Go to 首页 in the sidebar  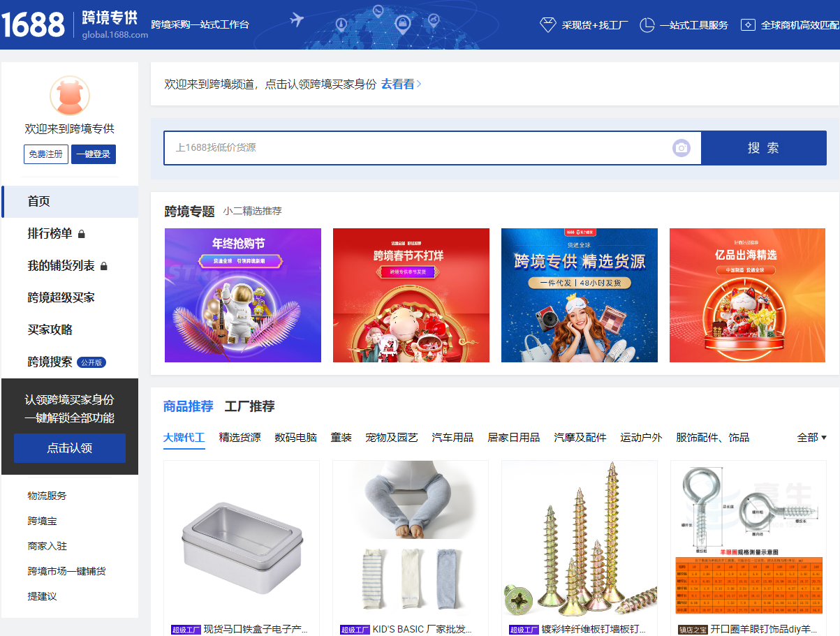(70, 202)
